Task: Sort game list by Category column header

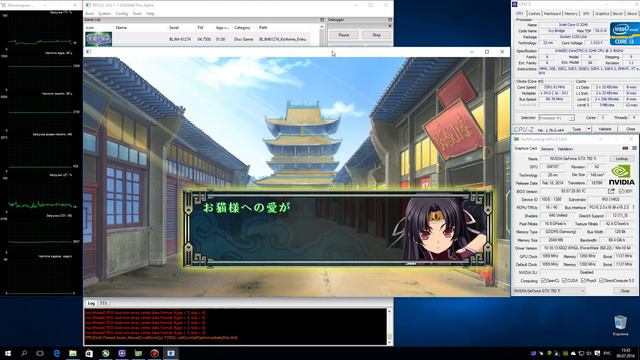Action: [x=242, y=27]
